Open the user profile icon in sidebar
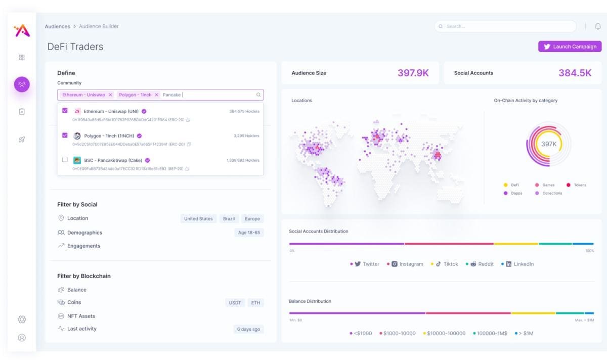Image resolution: width=607 pixels, height=364 pixels. tap(22, 338)
